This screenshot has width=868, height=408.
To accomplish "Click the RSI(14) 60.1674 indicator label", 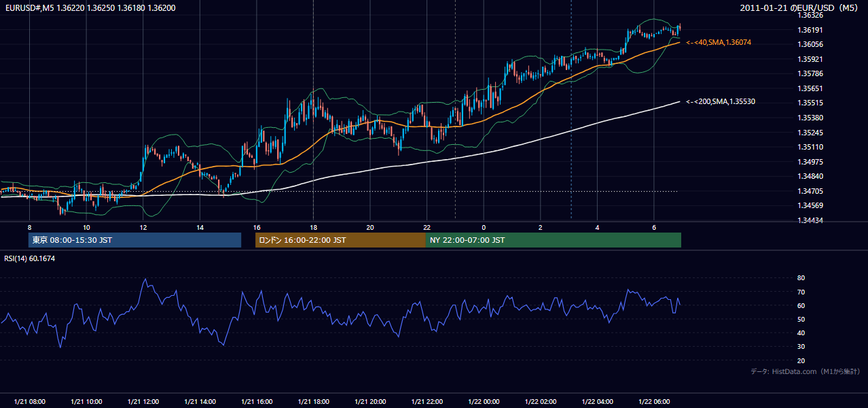I will point(29,258).
